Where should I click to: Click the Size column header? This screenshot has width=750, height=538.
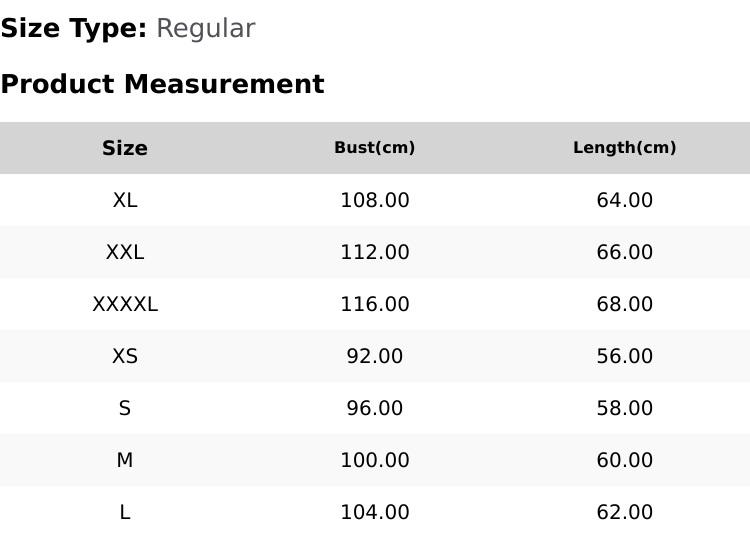click(x=125, y=148)
